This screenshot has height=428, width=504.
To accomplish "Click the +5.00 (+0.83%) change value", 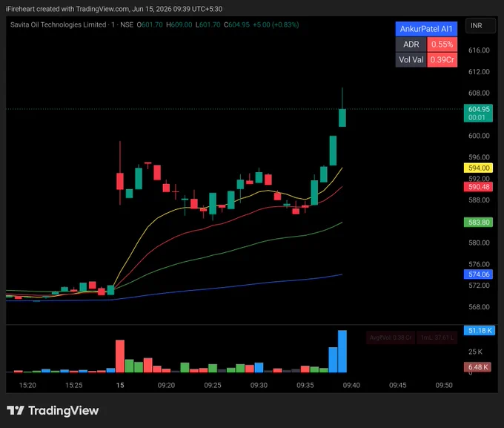I will point(276,24).
